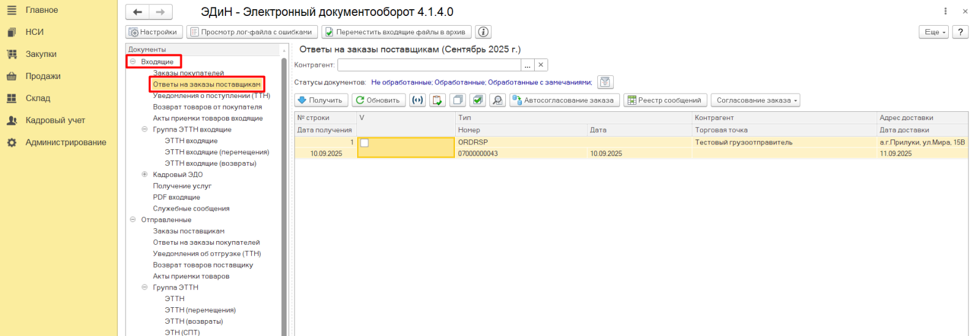Click the Обновить refresh button
The height and width of the screenshot is (336, 980).
click(377, 100)
